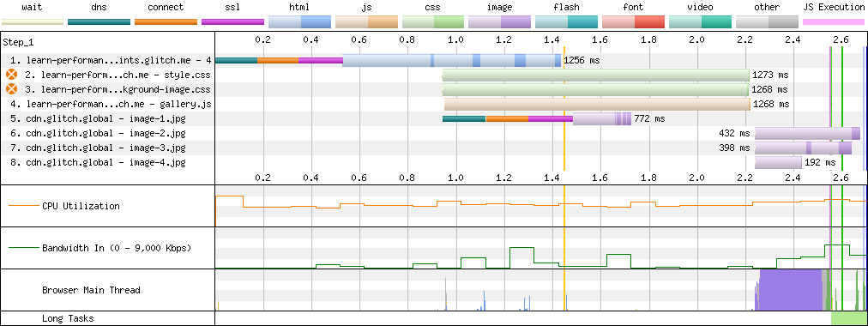Click the dns legend color swatch
The image size is (868, 326).
pos(99,22)
